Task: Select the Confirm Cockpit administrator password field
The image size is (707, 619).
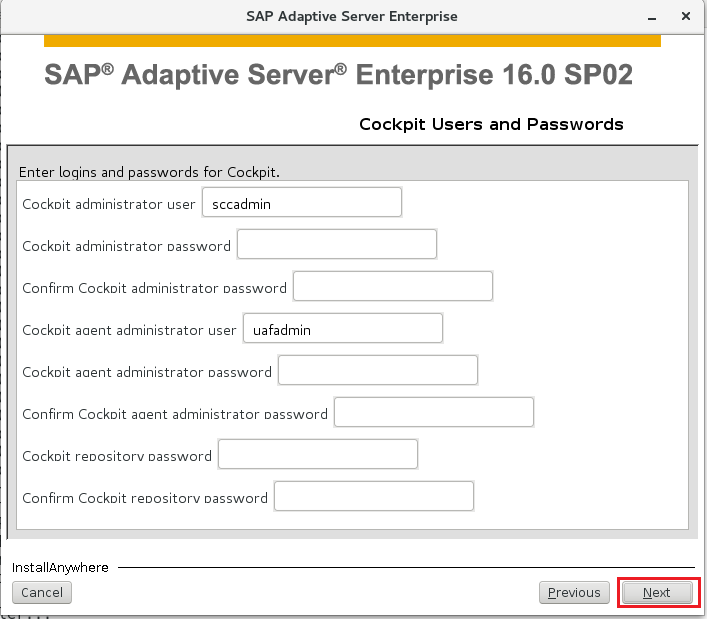Action: tap(393, 286)
